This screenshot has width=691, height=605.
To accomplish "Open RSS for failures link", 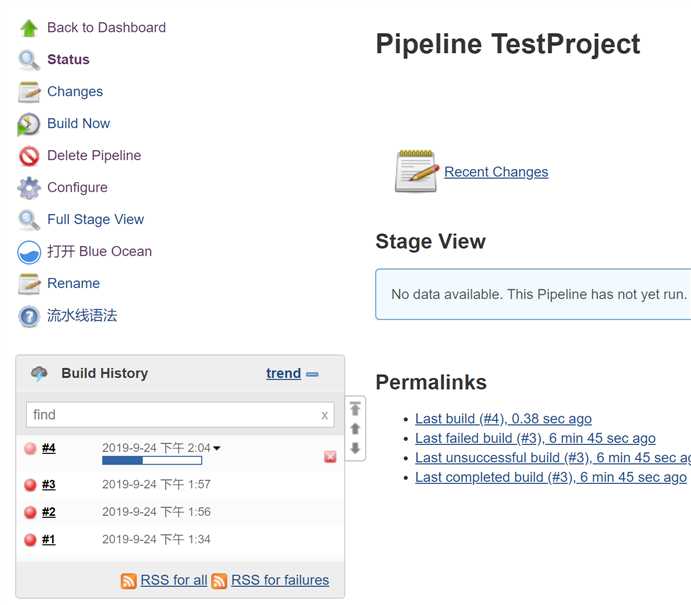I will click(x=280, y=580).
